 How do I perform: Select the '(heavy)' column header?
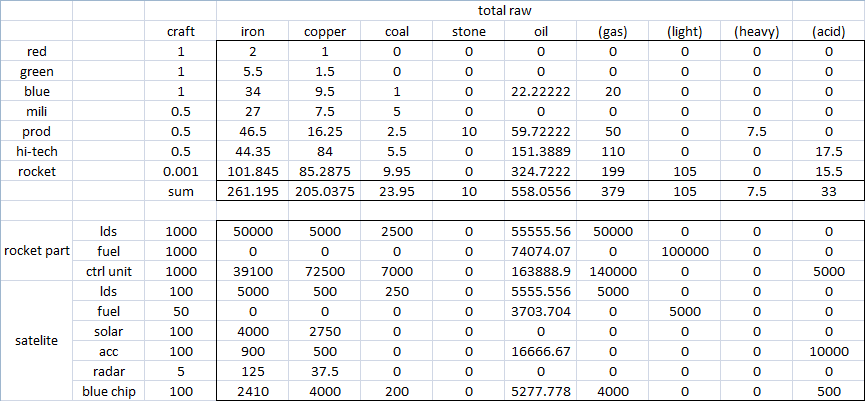click(756, 31)
